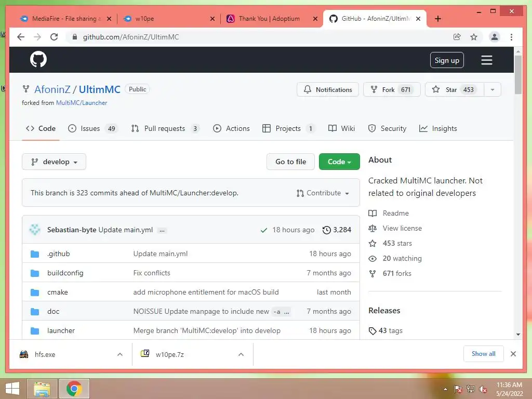Open the .github folder
The height and width of the screenshot is (399, 532).
[58, 254]
